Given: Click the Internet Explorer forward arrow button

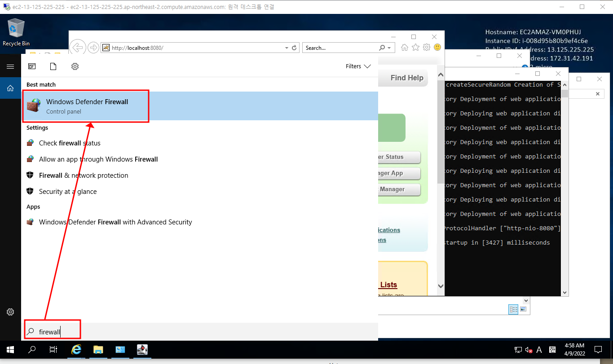Looking at the screenshot, I should pos(93,48).
